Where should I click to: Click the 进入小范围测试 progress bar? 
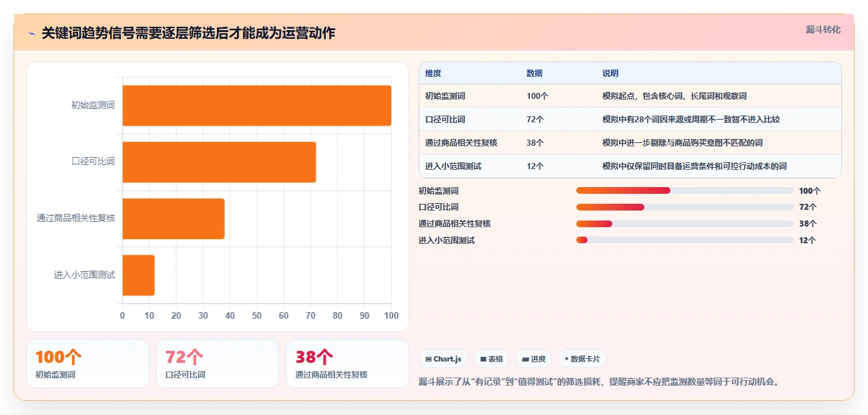pos(685,240)
